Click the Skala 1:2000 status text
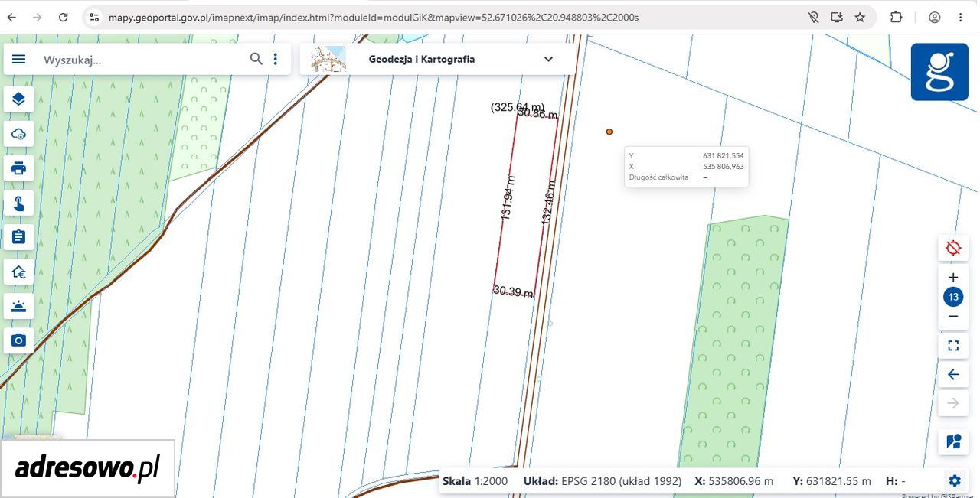980x498 pixels. [475, 481]
